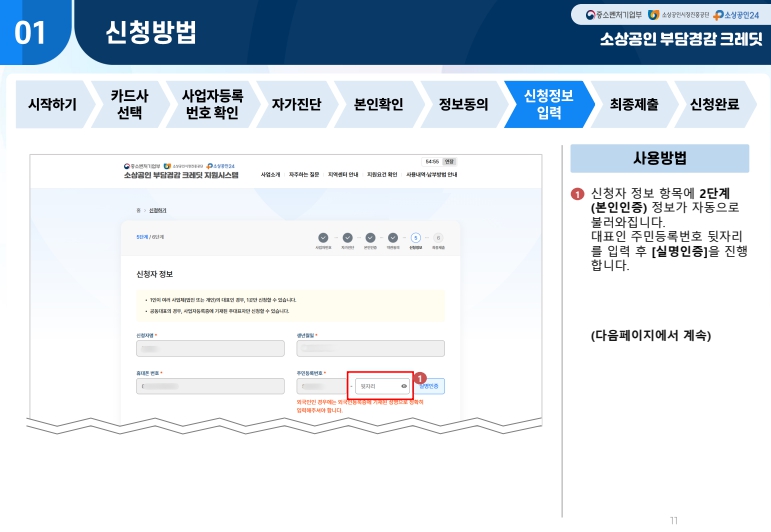The width and height of the screenshot is (771, 532).
Task: Click the 54:55 session timer
Action: click(x=432, y=161)
